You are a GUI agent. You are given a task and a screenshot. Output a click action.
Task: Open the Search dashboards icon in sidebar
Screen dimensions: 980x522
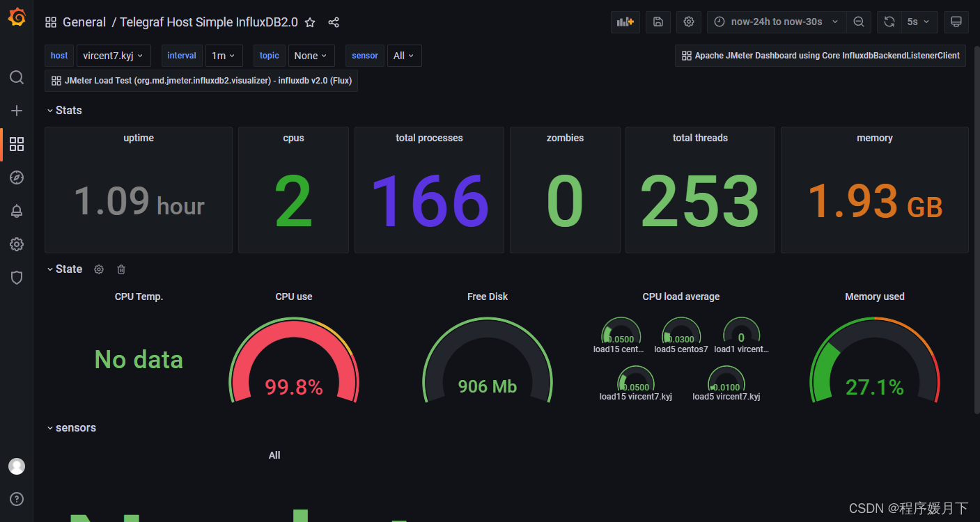(17, 77)
